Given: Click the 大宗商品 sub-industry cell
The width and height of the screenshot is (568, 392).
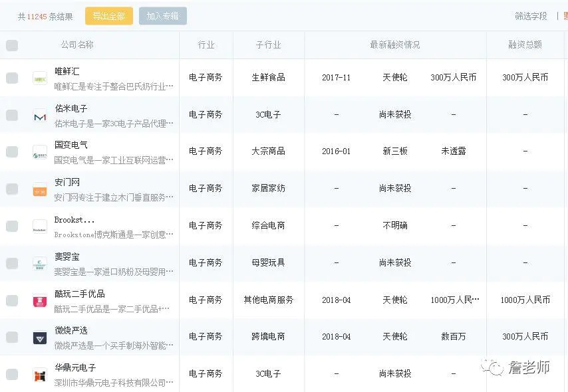Looking at the screenshot, I should 269,151.
